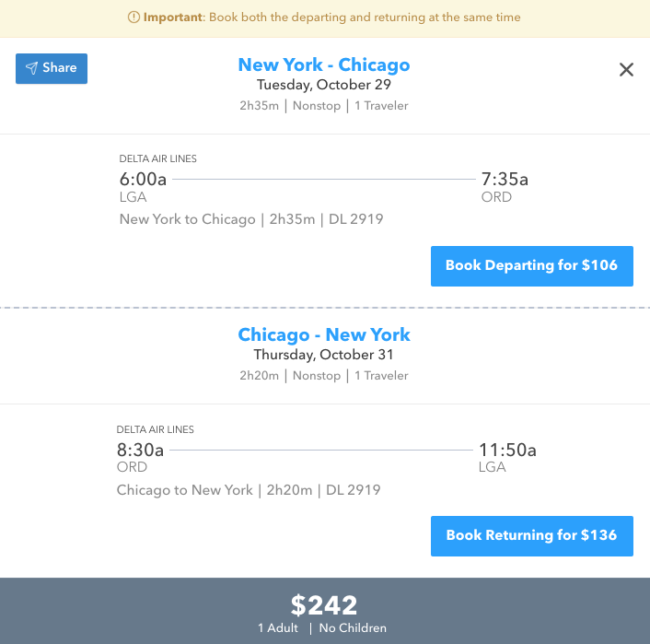
Task: Click the 6:00a departure time
Action: [142, 179]
